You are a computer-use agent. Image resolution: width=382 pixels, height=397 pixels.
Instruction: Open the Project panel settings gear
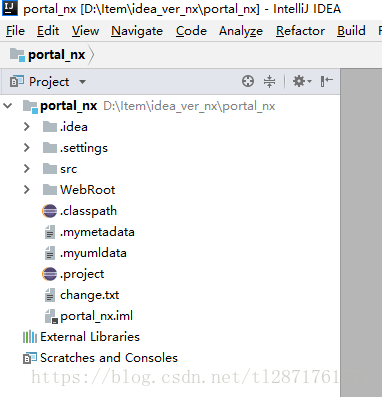click(302, 81)
